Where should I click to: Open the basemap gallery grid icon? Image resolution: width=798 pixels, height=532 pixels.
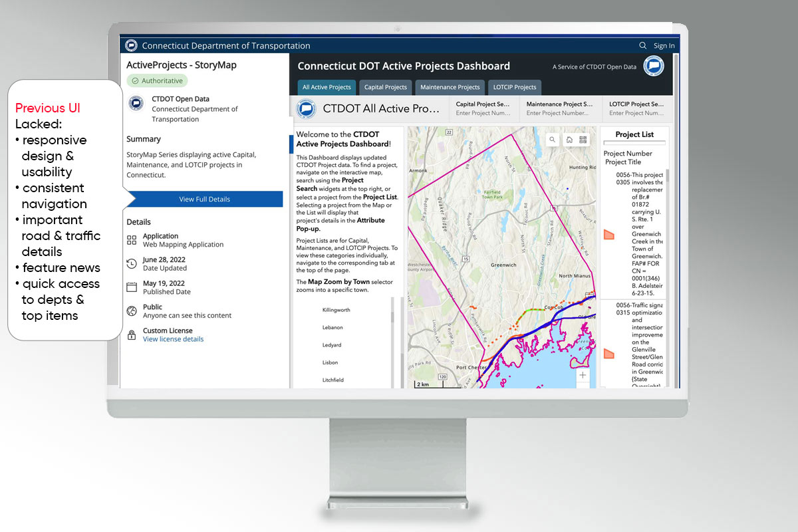(x=583, y=140)
